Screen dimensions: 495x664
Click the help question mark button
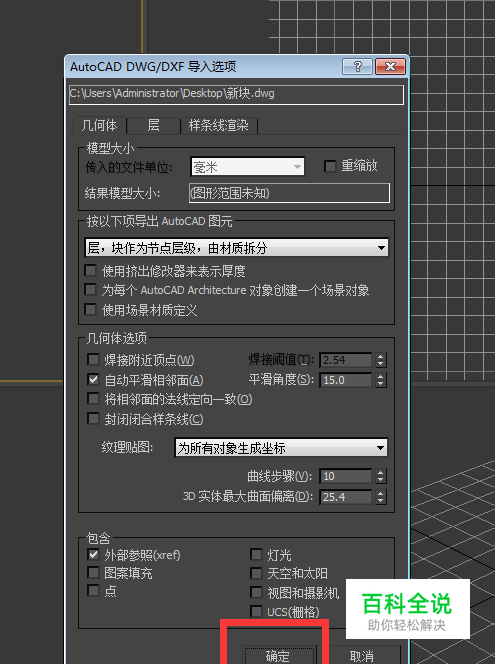click(357, 66)
